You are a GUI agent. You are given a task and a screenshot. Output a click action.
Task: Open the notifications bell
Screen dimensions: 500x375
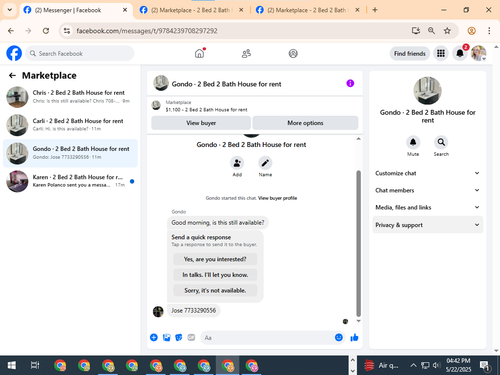tap(460, 53)
